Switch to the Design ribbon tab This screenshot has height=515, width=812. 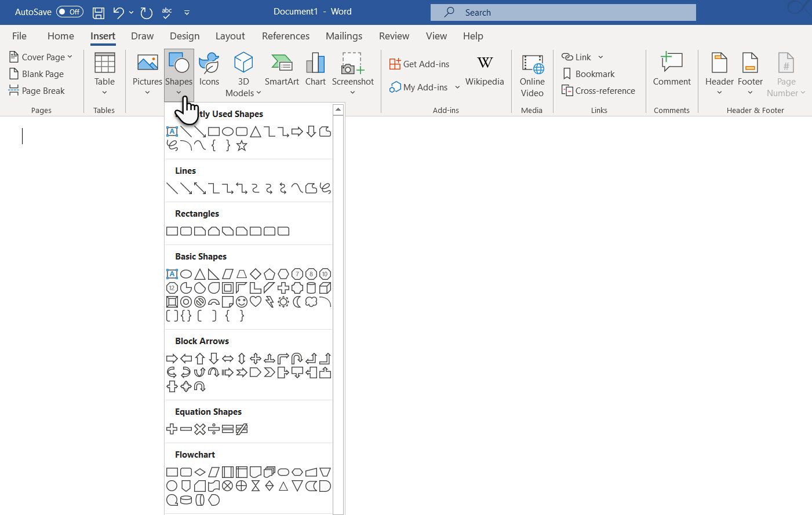click(x=184, y=36)
